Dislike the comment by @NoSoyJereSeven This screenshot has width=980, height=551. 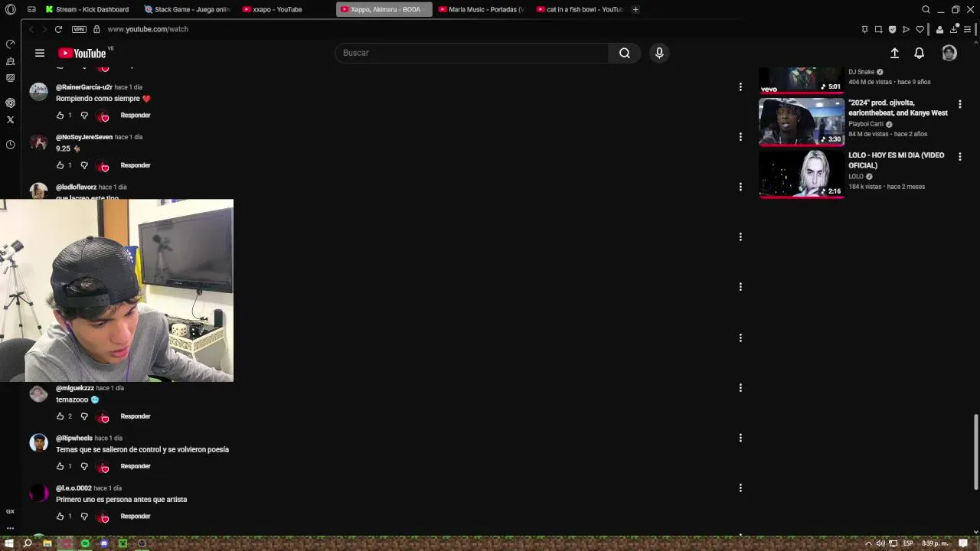(84, 165)
